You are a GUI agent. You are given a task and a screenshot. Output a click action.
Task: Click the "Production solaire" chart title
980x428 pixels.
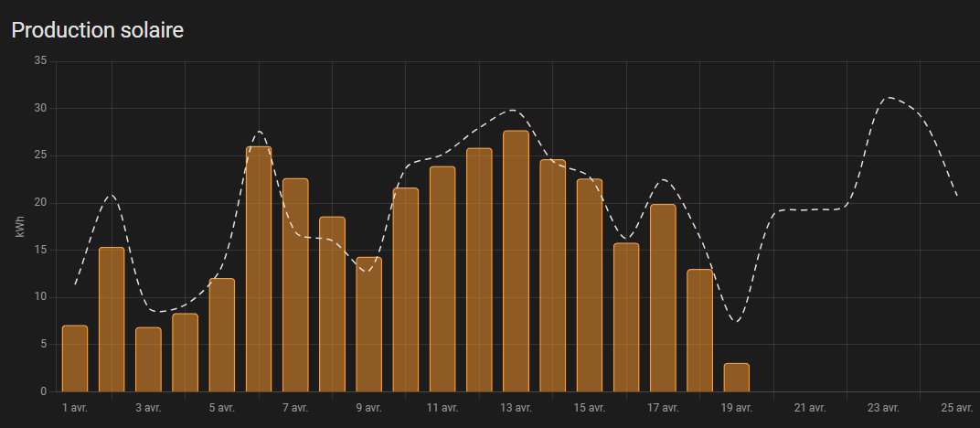click(98, 30)
